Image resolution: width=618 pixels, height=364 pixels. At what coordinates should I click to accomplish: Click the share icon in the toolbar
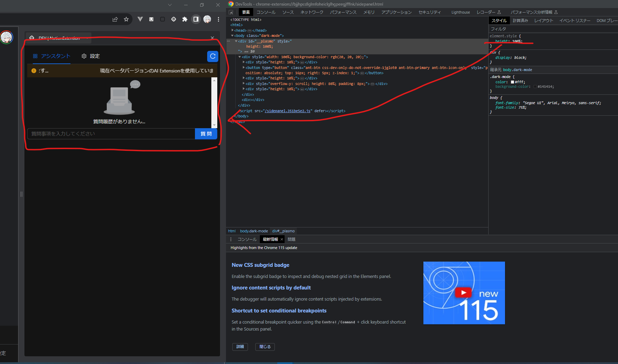(115, 19)
